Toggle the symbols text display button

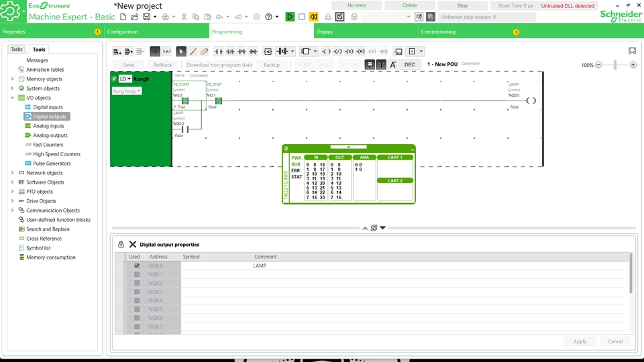pyautogui.click(x=381, y=64)
